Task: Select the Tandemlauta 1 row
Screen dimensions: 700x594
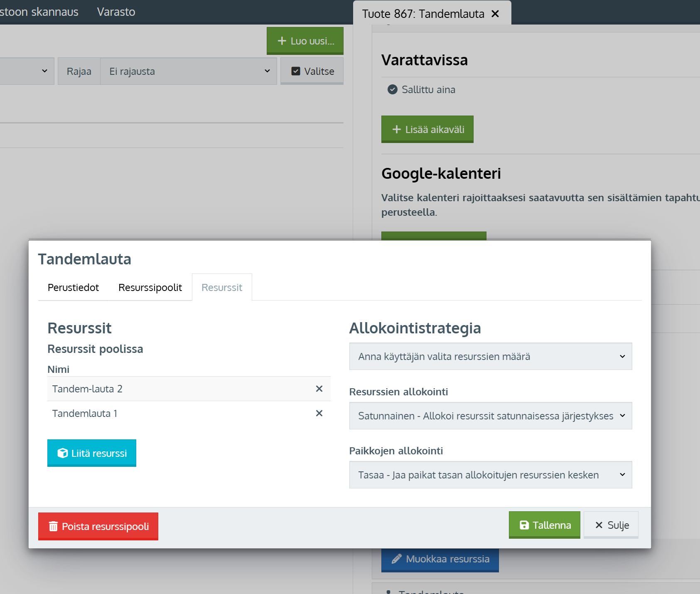Action: 189,413
